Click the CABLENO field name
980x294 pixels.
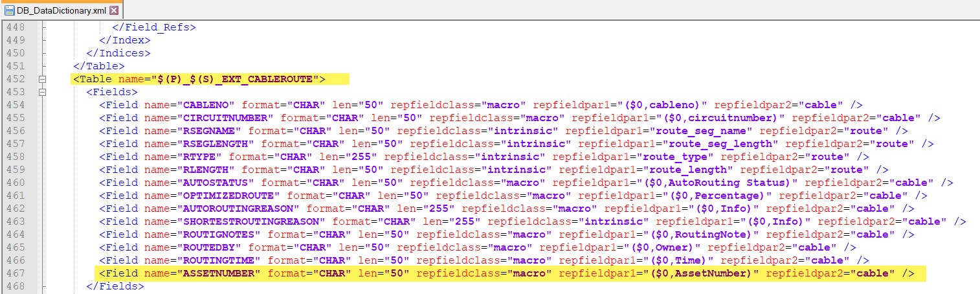click(206, 105)
